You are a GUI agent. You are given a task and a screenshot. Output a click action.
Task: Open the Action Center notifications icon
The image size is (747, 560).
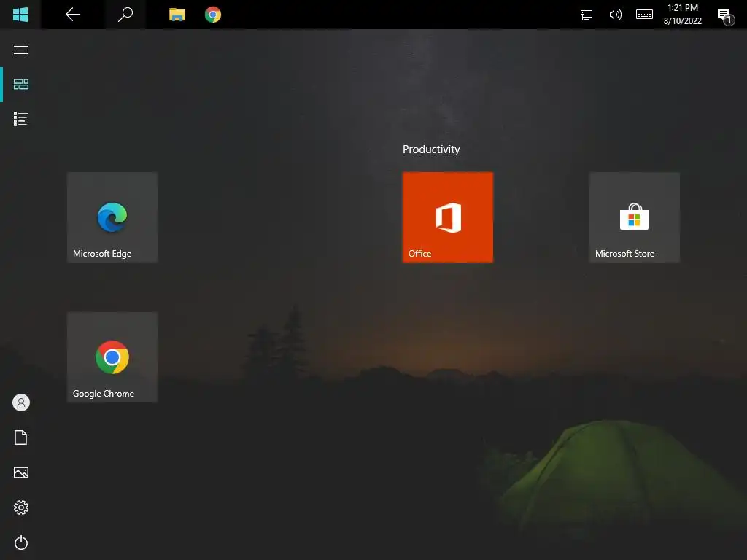coord(726,16)
